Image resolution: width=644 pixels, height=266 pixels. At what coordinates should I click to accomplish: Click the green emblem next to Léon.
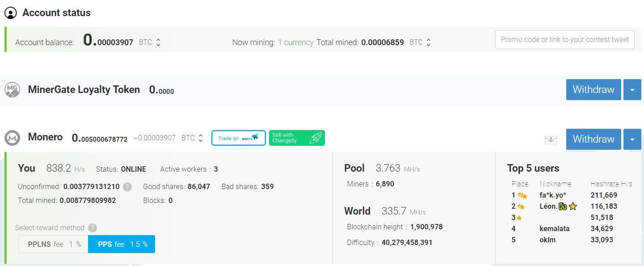pyautogui.click(x=563, y=207)
